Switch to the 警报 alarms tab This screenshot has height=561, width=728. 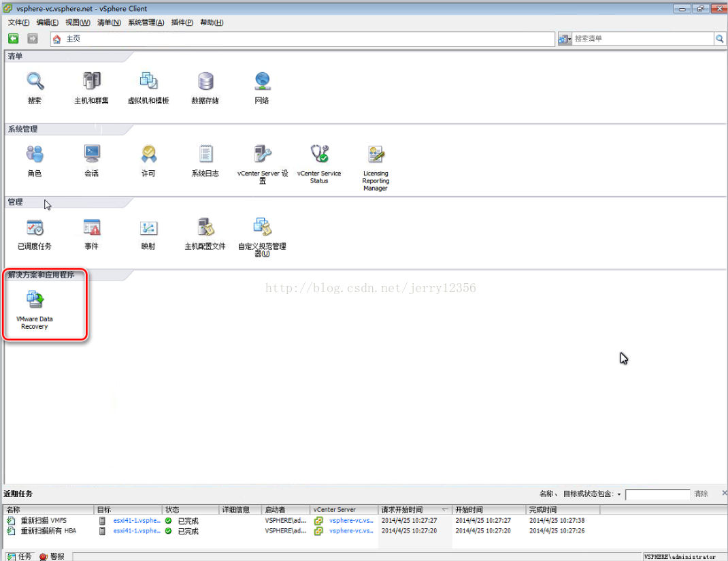[x=52, y=556]
